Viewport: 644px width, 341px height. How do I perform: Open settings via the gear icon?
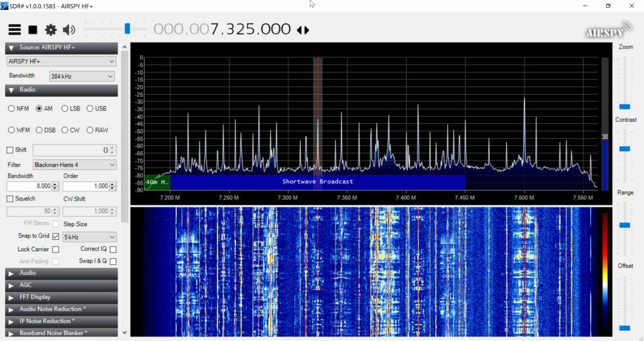click(50, 30)
